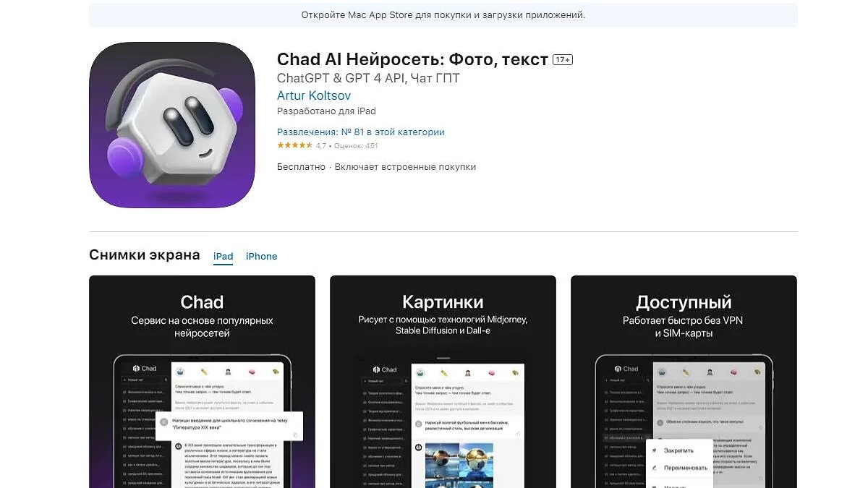Click the 17+ age rating badge
This screenshot has width=868, height=488.
click(563, 60)
